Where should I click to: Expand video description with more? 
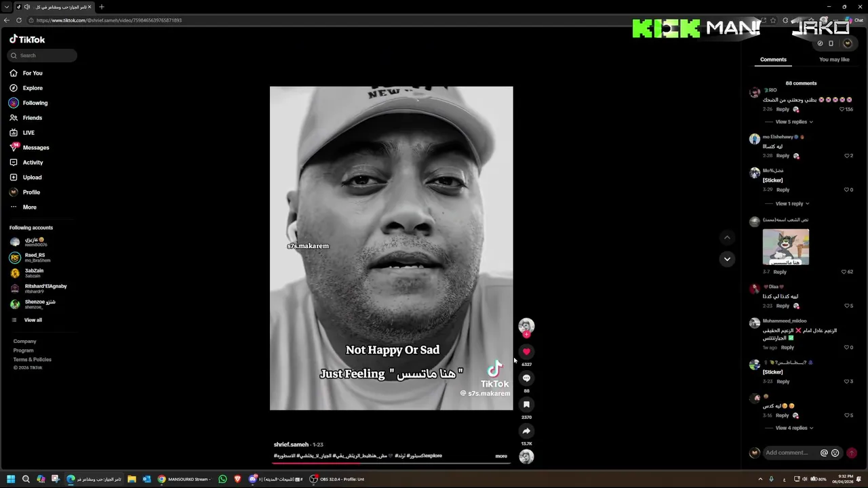pos(501,456)
